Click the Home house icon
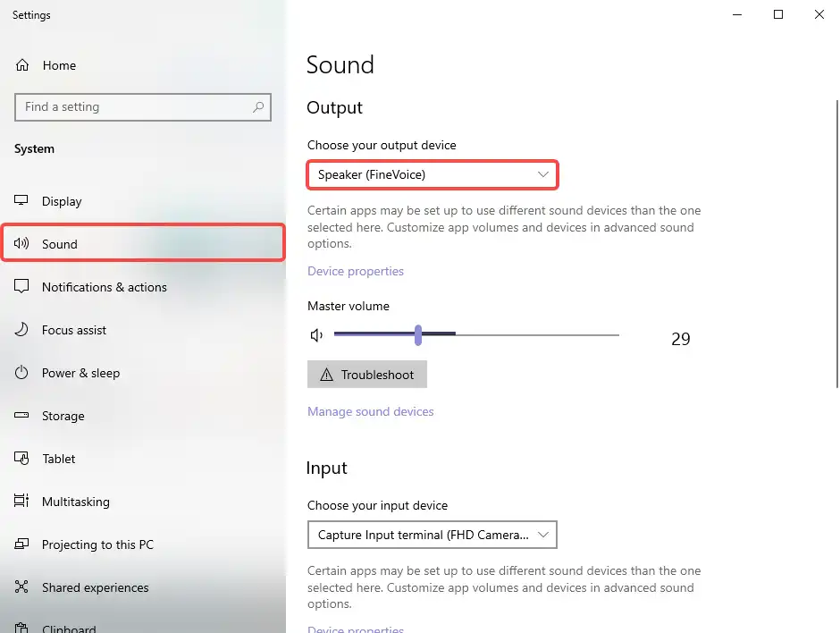This screenshot has height=633, width=840. [22, 65]
